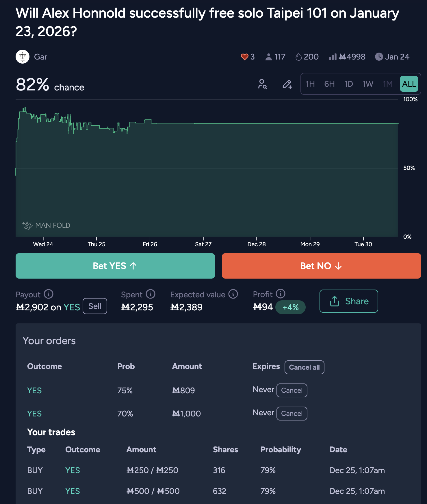Show info about Expected value
Screen dimensions: 427x504
tap(233, 294)
